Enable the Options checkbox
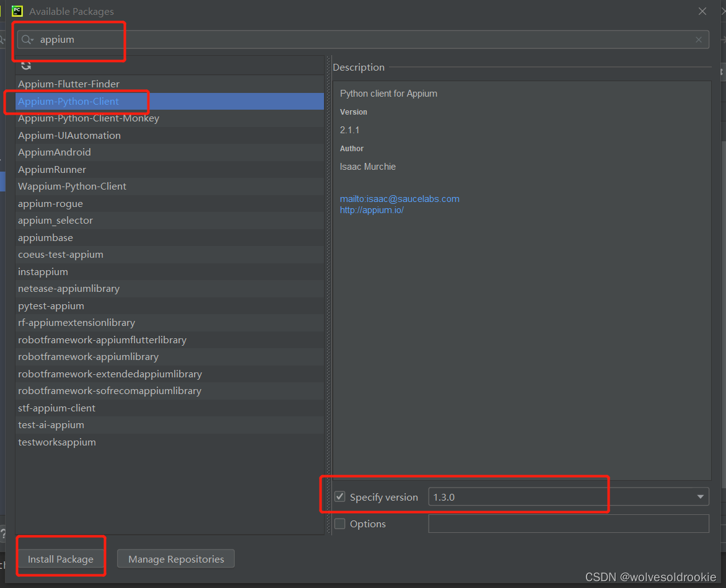 (x=340, y=524)
